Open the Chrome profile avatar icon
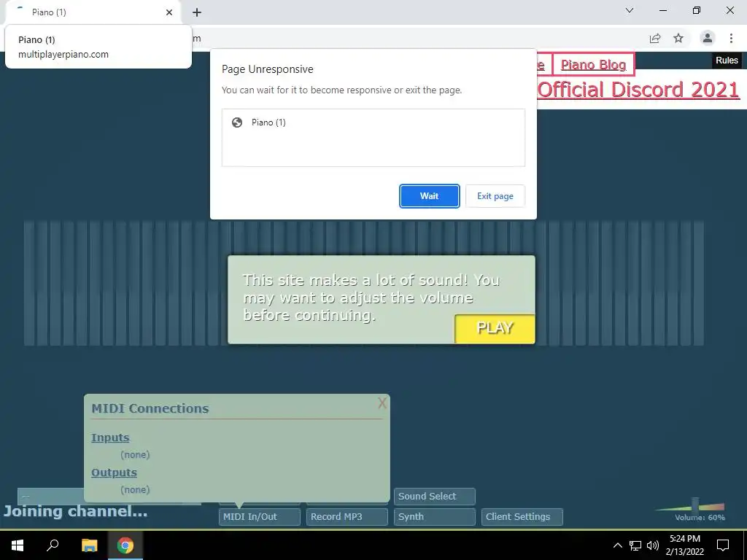 pos(708,38)
